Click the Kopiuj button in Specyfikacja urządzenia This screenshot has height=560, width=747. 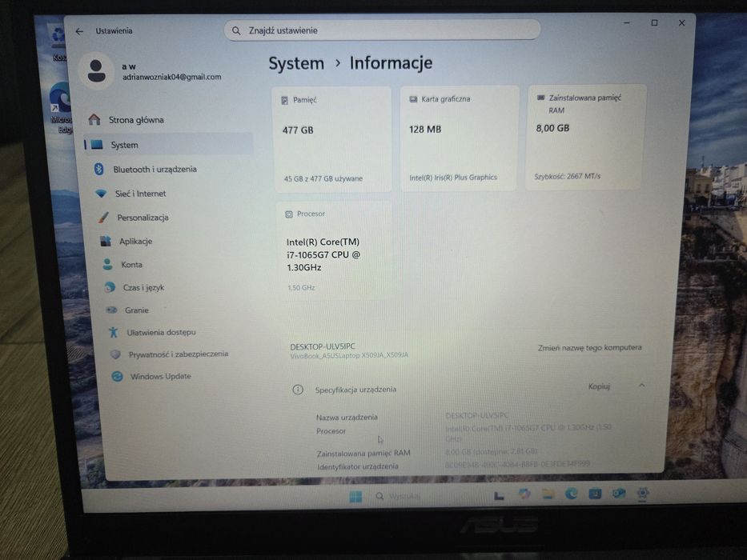599,386
